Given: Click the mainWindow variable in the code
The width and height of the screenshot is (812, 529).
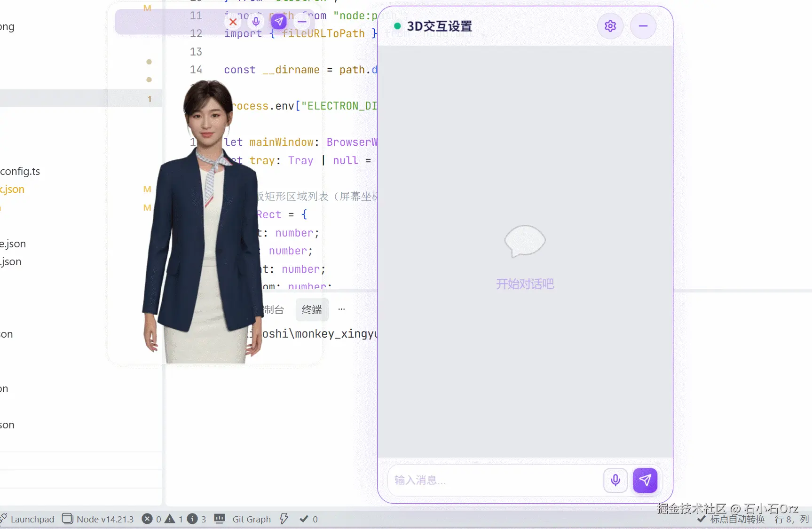Looking at the screenshot, I should click(x=282, y=142).
